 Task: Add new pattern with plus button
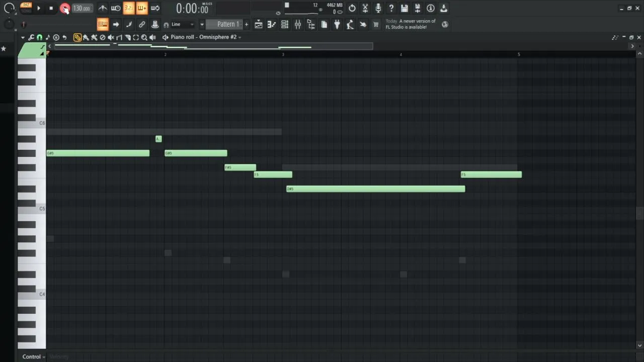click(x=246, y=24)
